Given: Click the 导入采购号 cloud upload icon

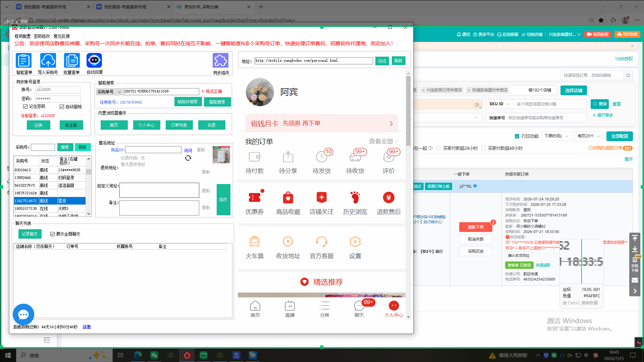Looking at the screenshot, I should pyautogui.click(x=48, y=61).
